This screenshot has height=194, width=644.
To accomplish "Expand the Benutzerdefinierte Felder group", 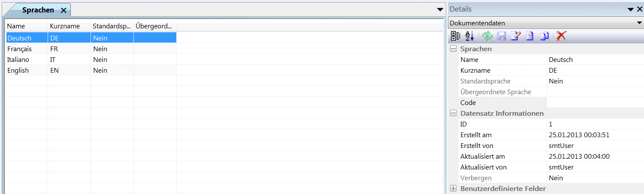I will [453, 188].
